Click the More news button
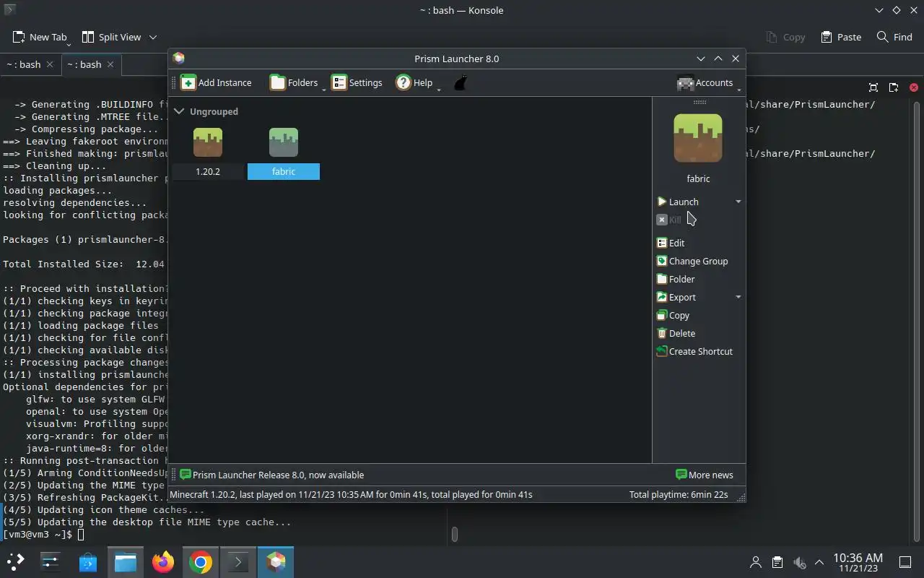 click(705, 475)
